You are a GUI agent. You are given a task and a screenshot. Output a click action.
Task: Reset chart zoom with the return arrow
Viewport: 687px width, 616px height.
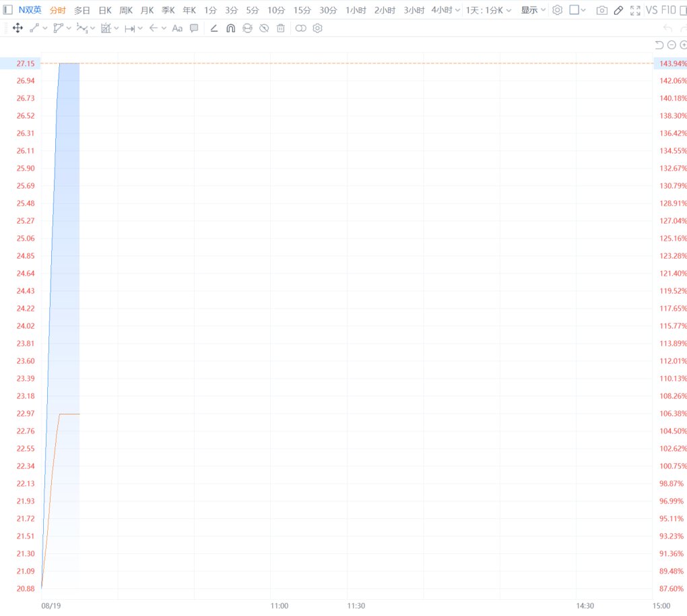pyautogui.click(x=659, y=44)
